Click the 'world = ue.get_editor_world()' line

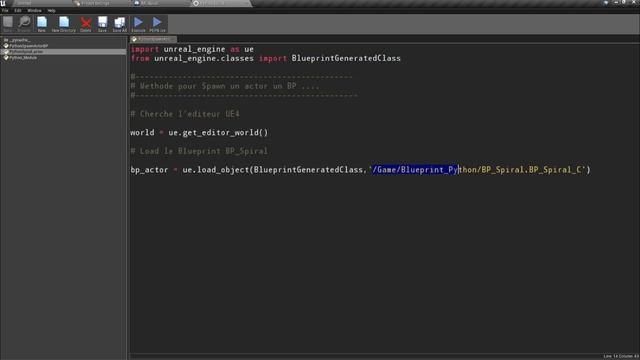199,133
